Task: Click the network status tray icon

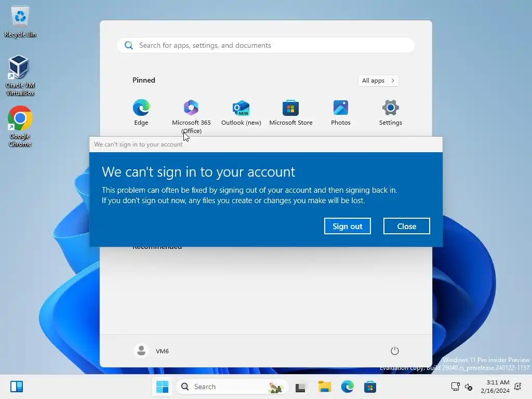Action: [x=455, y=387]
